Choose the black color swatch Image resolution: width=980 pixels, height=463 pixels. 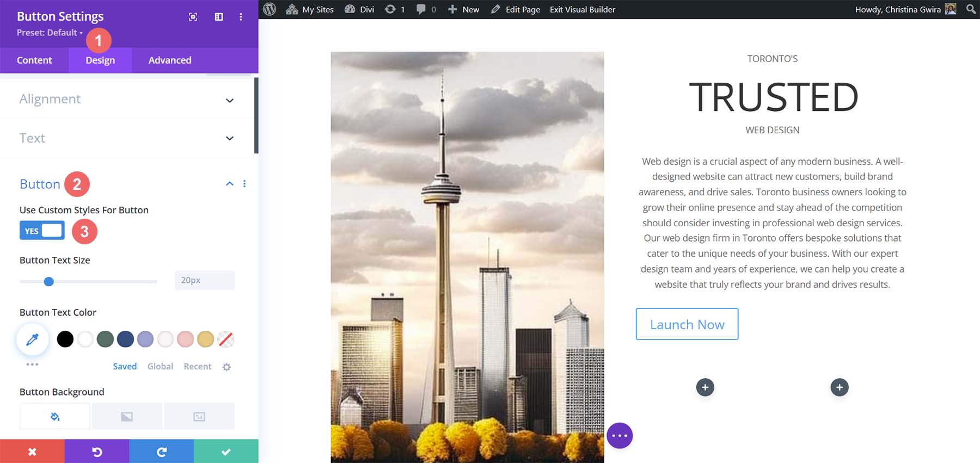(x=65, y=339)
